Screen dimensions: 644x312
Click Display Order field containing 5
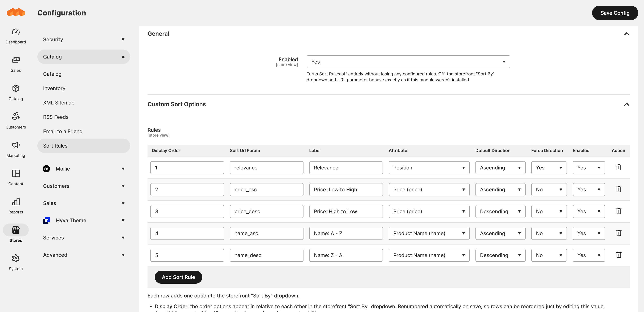187,255
